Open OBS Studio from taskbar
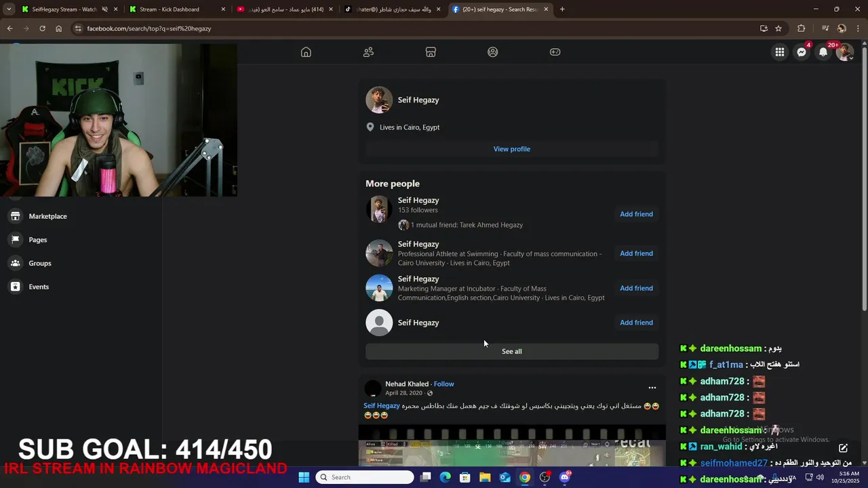The height and width of the screenshot is (488, 868). [545, 477]
